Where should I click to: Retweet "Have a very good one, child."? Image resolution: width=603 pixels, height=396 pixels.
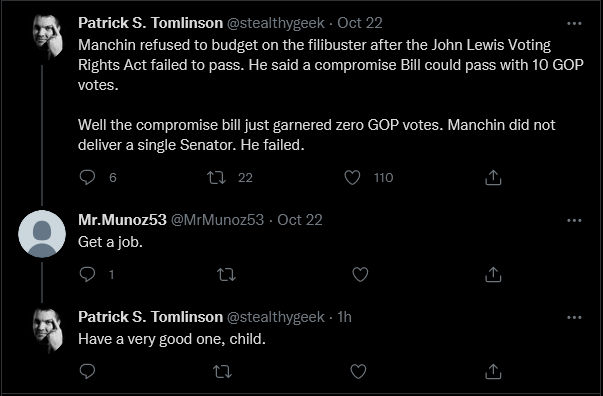222,371
